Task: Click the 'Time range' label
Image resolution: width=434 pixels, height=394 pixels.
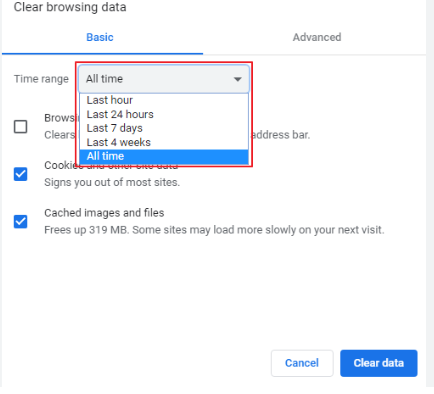Action: pyautogui.click(x=41, y=79)
